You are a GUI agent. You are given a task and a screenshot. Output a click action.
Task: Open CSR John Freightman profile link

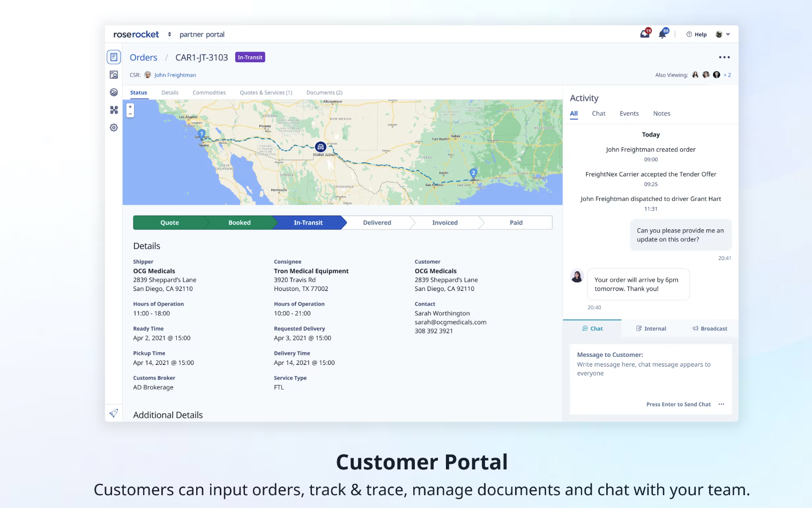pyautogui.click(x=175, y=75)
